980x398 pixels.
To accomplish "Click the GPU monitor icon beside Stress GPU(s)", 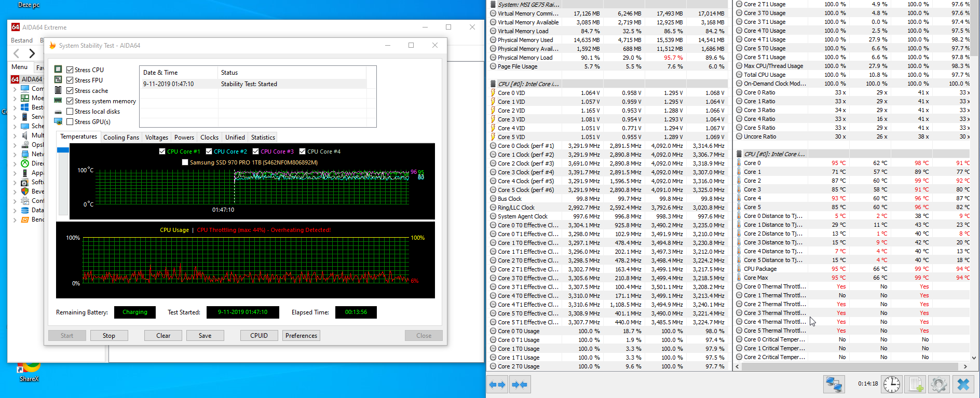I will click(58, 121).
